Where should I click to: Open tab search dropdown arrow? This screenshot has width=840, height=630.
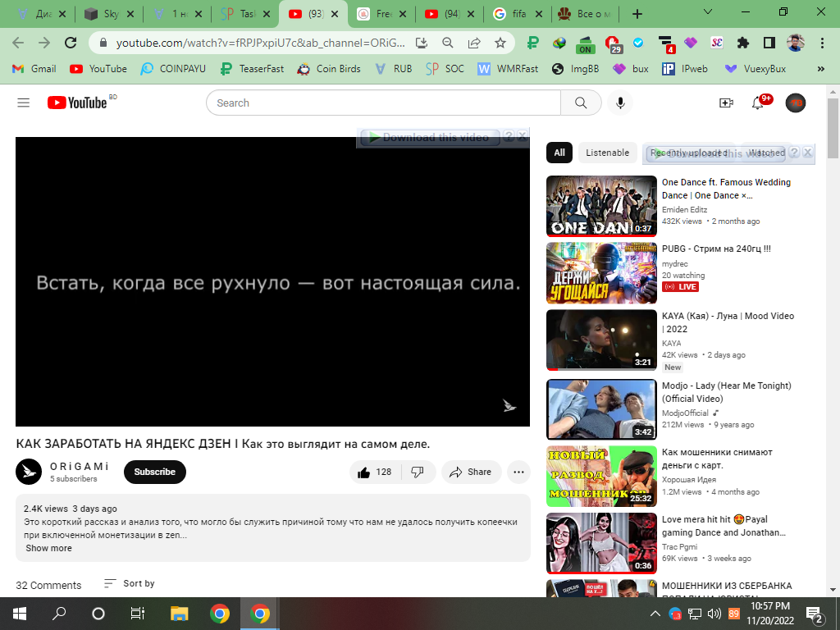[x=708, y=11]
